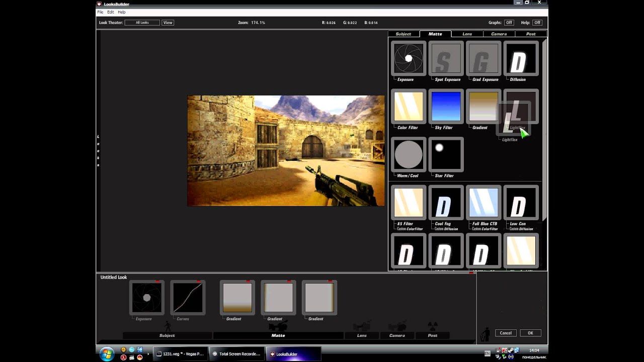
Task: Select the Lens section of the look chain
Action: (362, 335)
